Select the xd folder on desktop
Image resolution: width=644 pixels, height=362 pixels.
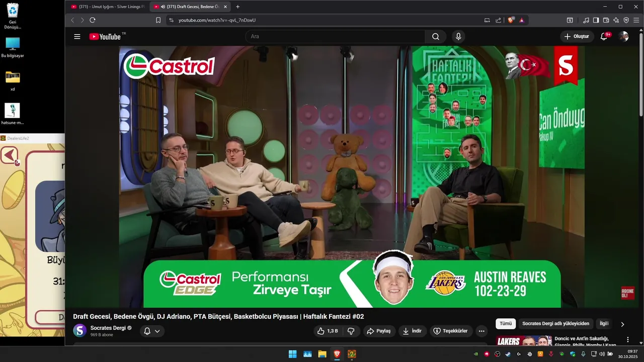click(x=13, y=80)
